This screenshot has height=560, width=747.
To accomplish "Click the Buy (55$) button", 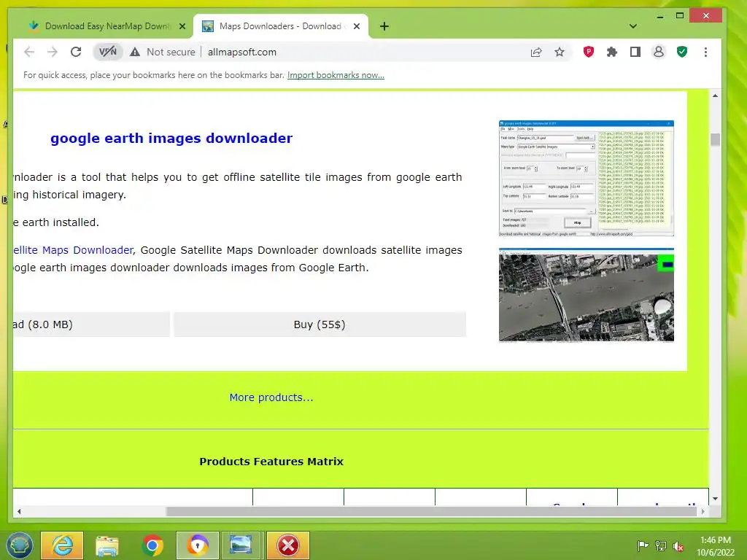I will [x=320, y=324].
